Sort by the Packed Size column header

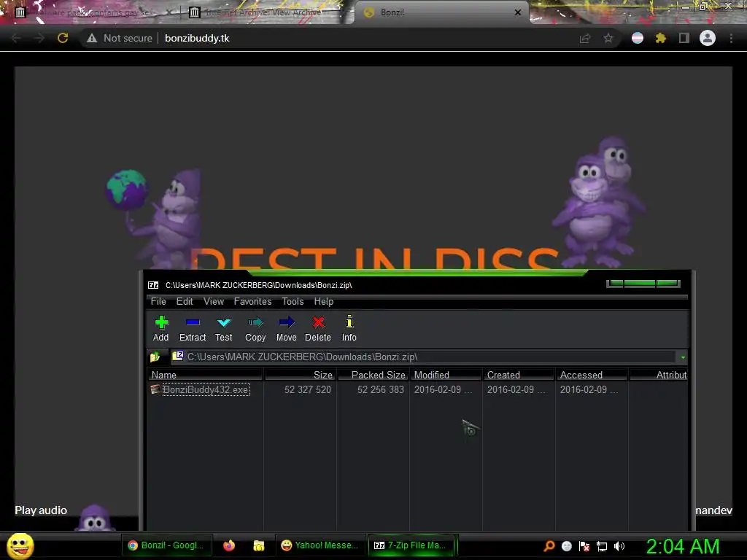click(x=373, y=375)
